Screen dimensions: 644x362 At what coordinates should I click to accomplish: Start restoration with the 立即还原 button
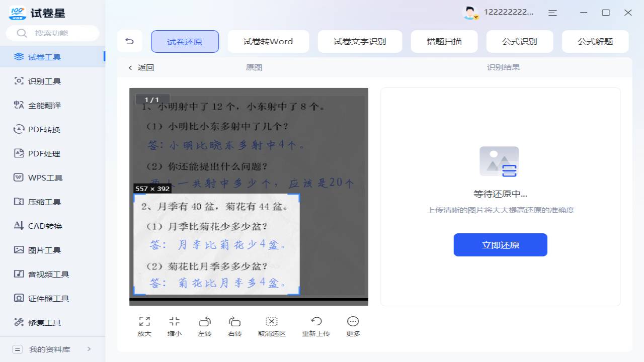[x=500, y=245]
